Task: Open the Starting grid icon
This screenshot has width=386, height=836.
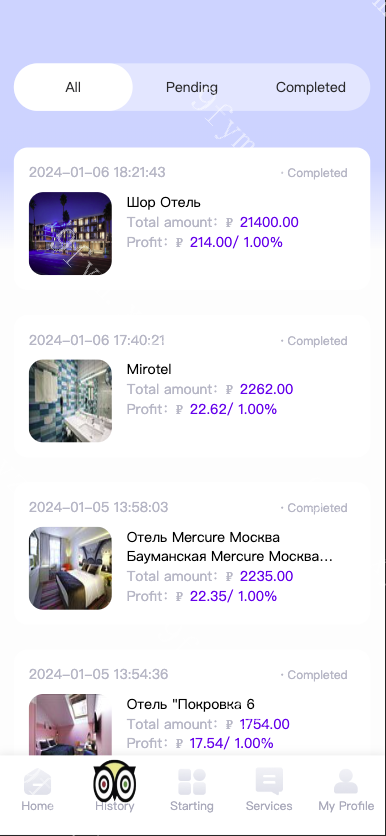Action: pos(191,782)
